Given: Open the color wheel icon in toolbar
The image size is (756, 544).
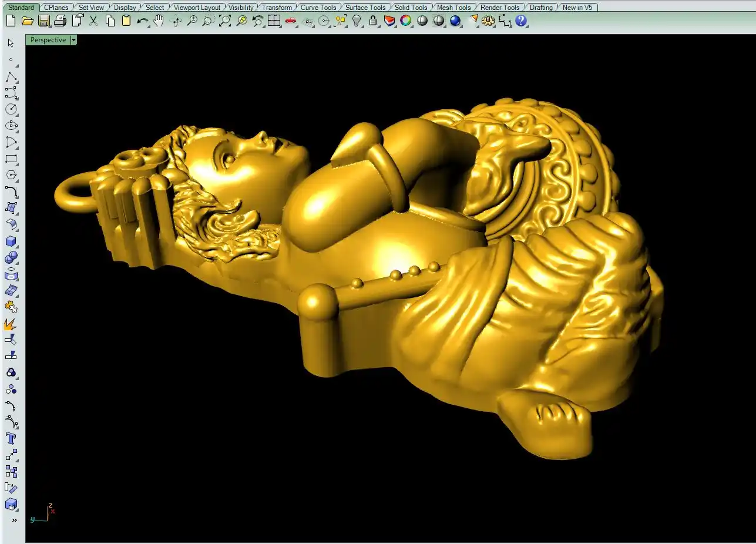Looking at the screenshot, I should pyautogui.click(x=405, y=21).
